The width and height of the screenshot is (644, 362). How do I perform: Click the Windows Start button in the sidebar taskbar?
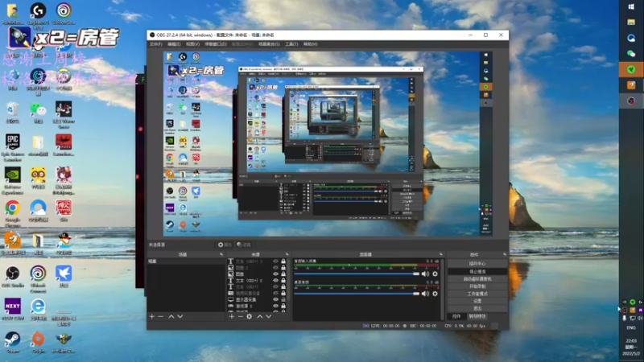tap(631, 6)
